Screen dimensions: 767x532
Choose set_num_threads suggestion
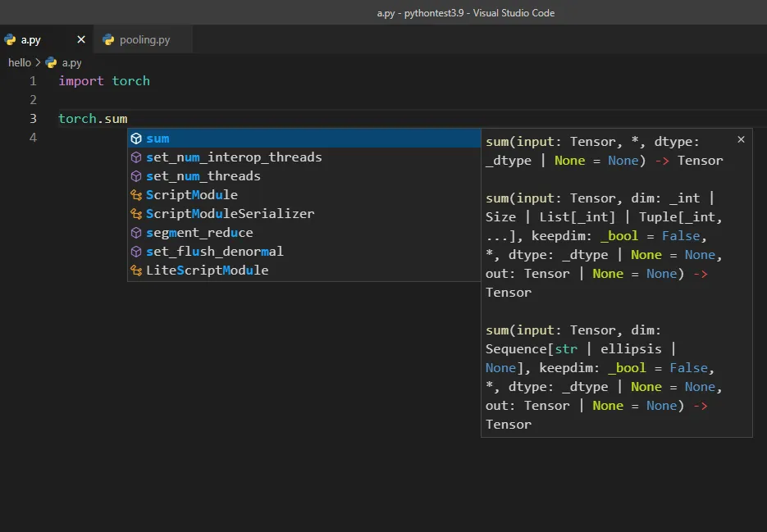(304, 176)
